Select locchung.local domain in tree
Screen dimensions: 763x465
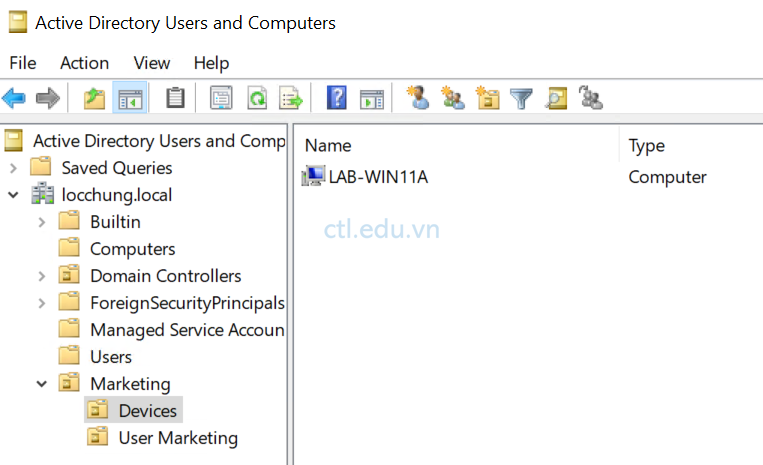click(x=117, y=195)
